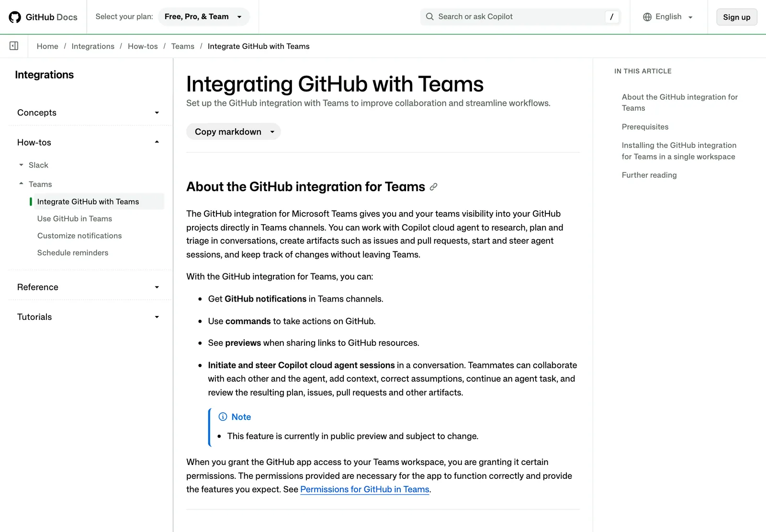Open Permissions for GitHub in Teams link
Viewport: 766px width, 532px height.
(x=365, y=489)
